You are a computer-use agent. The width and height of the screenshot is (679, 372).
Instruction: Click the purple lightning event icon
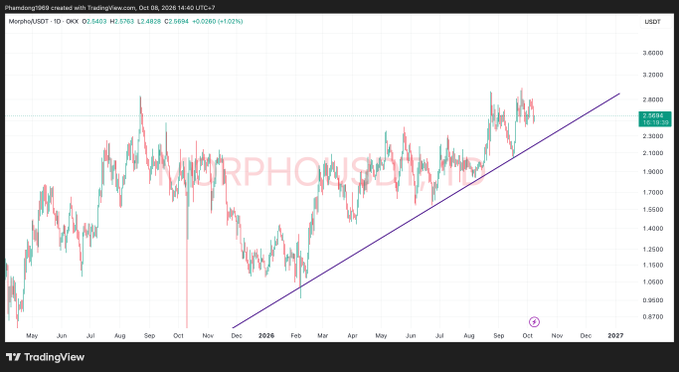(x=534, y=322)
